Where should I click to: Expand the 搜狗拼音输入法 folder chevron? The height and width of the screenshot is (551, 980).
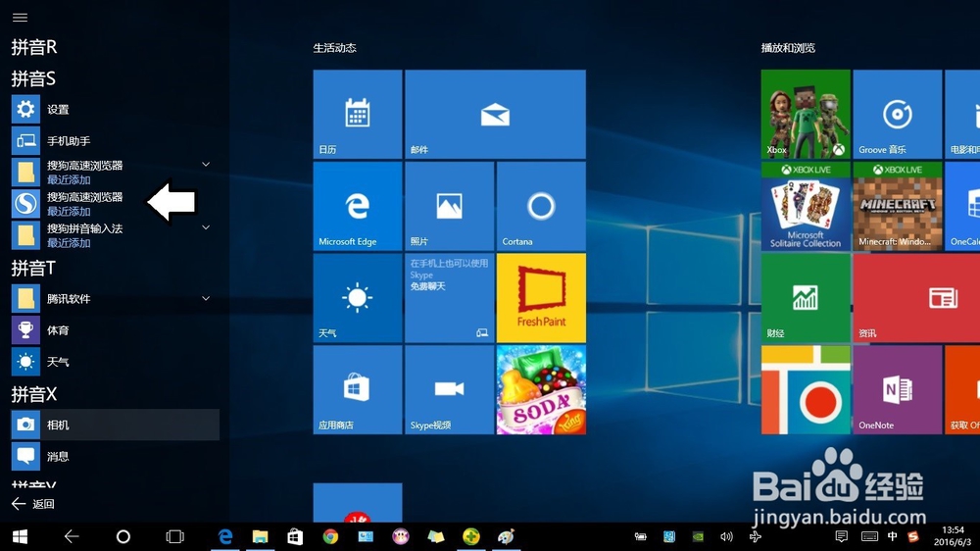coord(206,227)
